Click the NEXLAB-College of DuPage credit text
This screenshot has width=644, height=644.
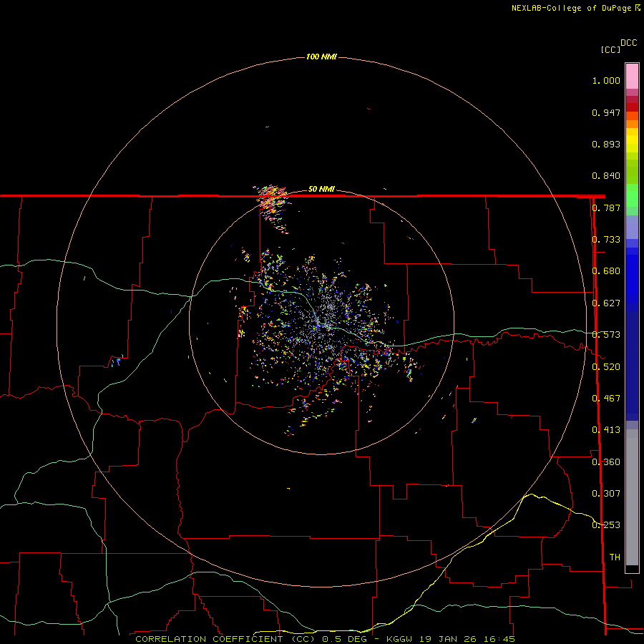pyautogui.click(x=575, y=8)
